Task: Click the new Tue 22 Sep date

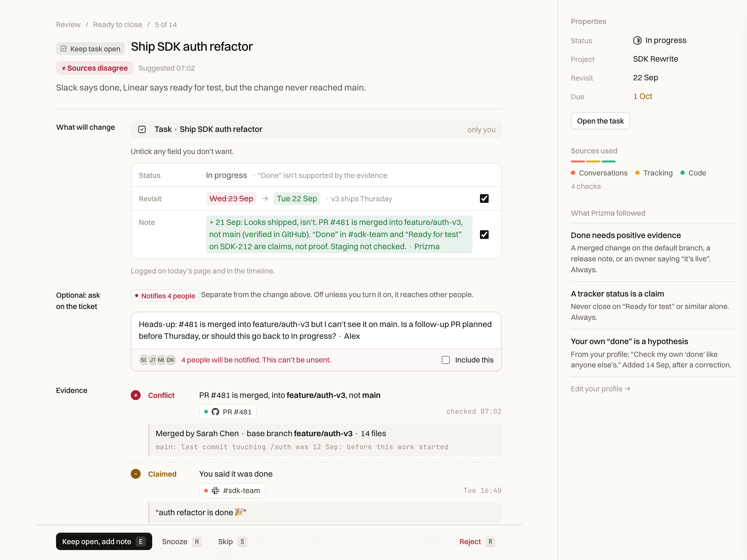Action: tap(297, 198)
